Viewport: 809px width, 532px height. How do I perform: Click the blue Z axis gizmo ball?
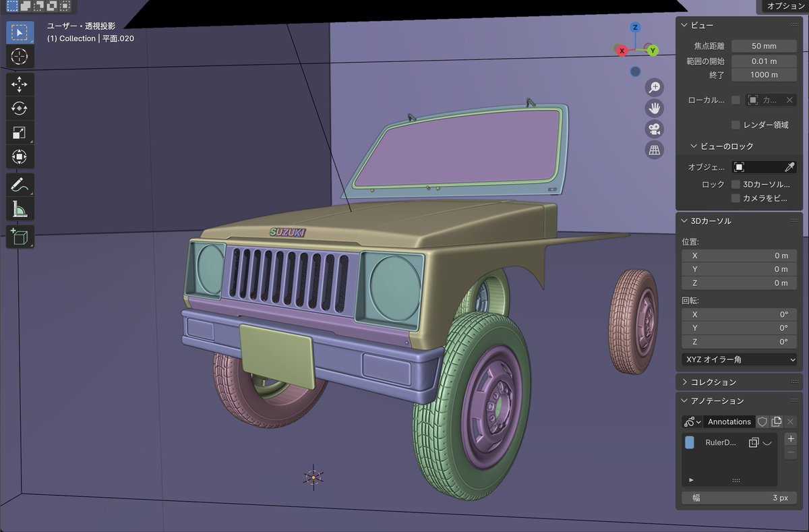pos(635,28)
